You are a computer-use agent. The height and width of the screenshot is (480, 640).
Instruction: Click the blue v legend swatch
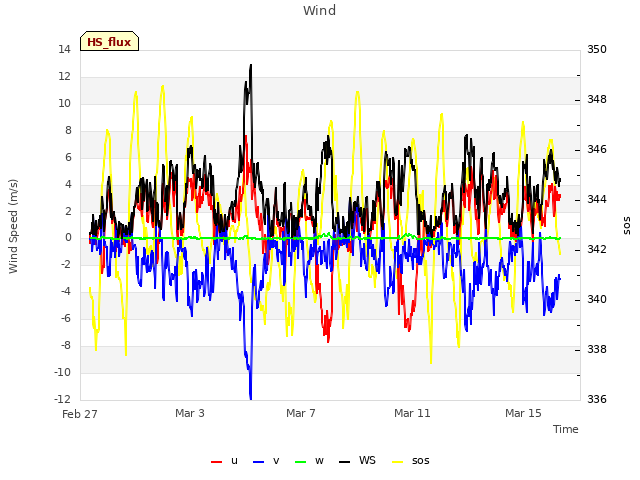[x=258, y=462]
